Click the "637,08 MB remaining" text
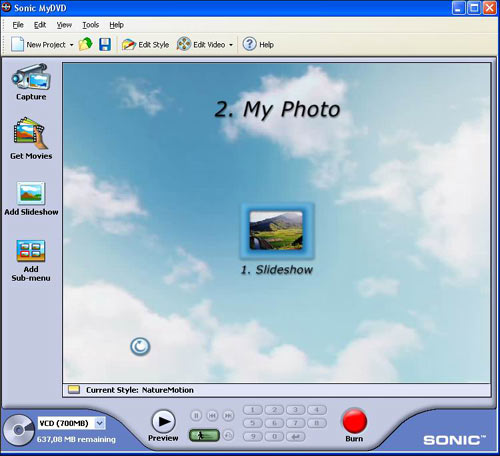 click(76, 439)
